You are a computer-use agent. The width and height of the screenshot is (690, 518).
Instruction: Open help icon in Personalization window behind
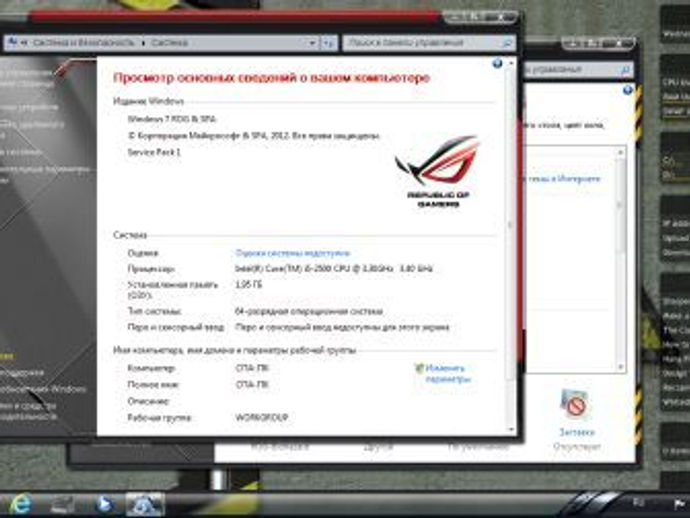coord(628,90)
